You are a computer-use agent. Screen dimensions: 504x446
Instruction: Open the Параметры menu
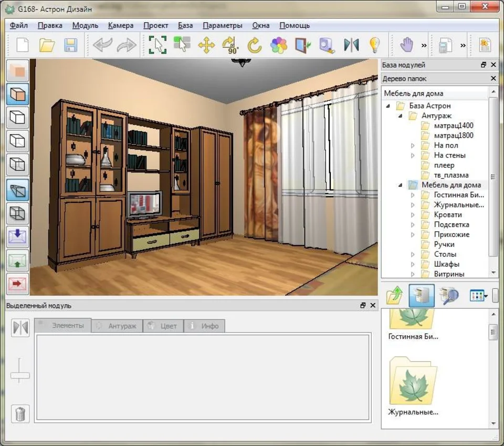tap(223, 25)
